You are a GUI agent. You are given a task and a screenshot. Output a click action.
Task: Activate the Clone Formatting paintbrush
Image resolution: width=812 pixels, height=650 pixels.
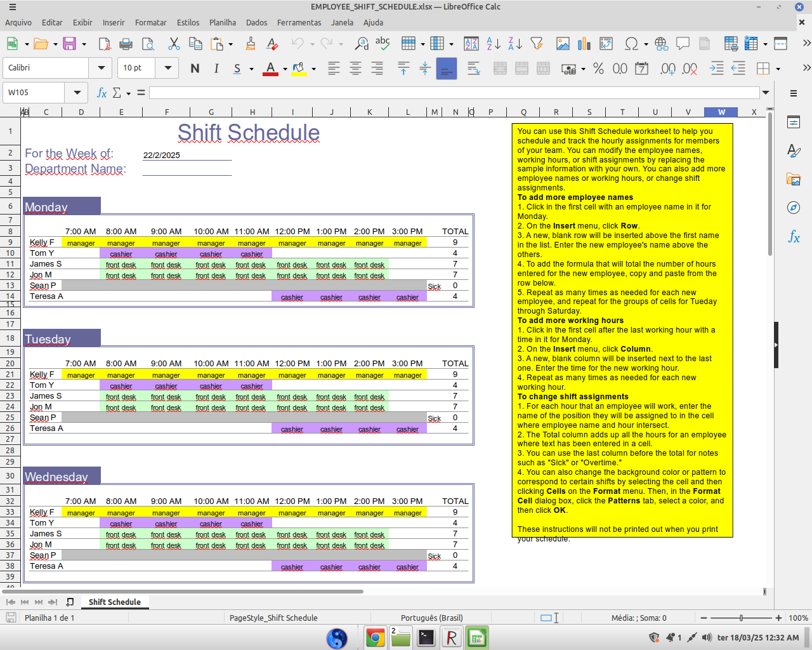[x=251, y=44]
